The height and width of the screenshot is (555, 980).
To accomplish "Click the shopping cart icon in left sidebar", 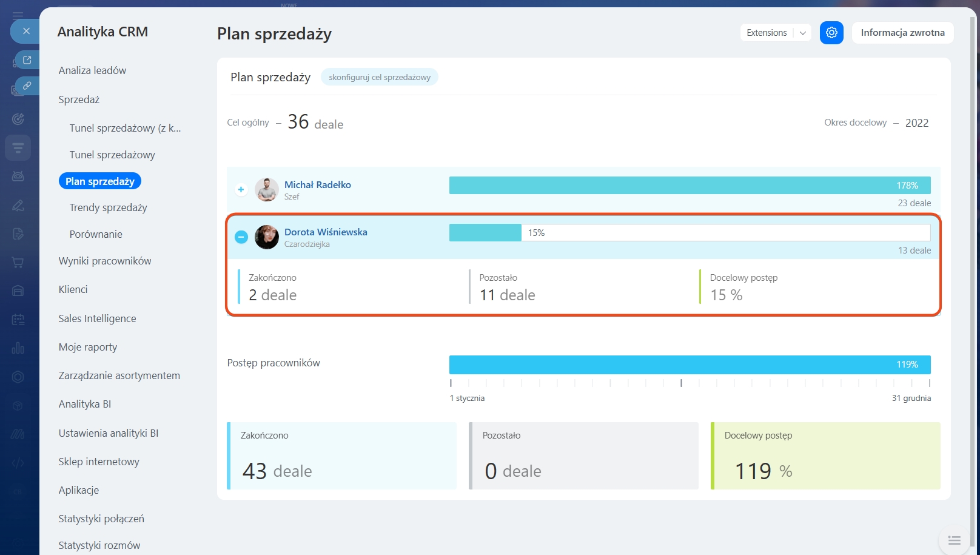I will 18,263.
